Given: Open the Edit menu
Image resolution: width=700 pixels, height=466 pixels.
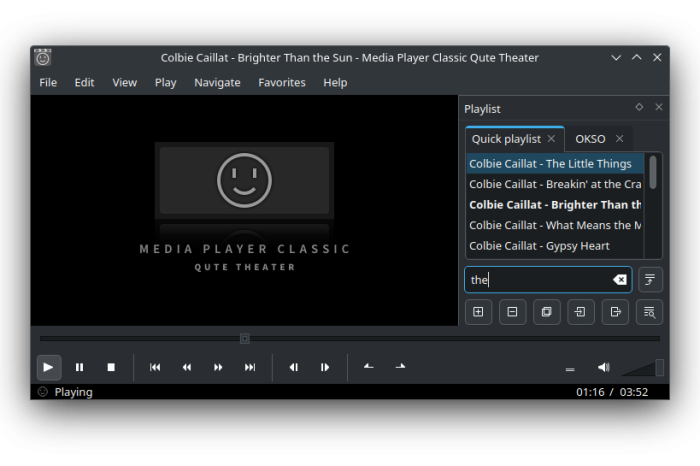Looking at the screenshot, I should click(x=84, y=83).
